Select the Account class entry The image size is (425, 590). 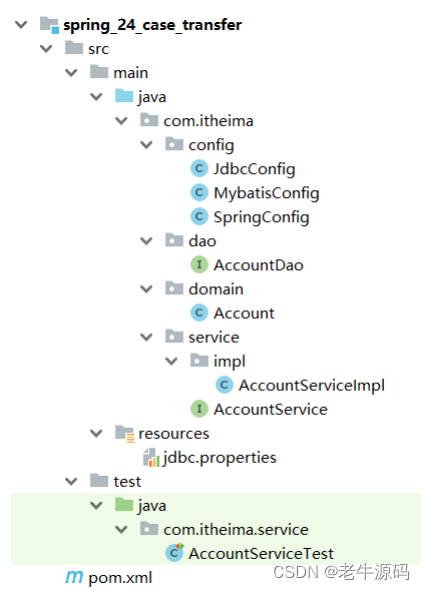[244, 313]
